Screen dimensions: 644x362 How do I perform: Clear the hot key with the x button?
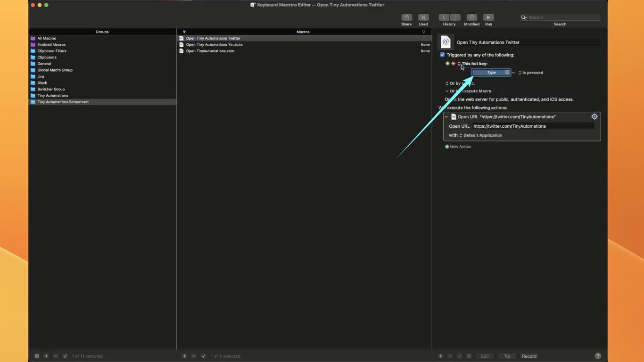(x=507, y=73)
